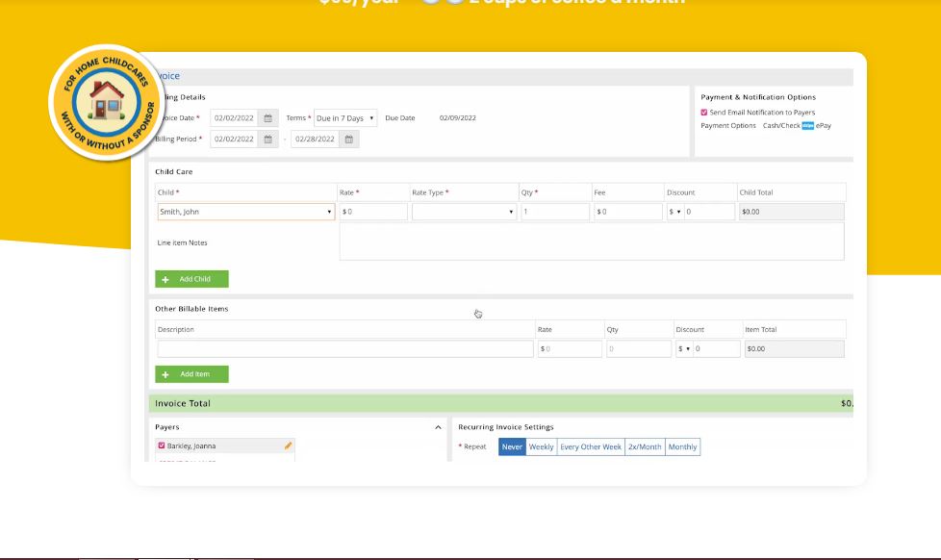941x560 pixels.
Task: Select Weekly repeat option
Action: tap(541, 447)
